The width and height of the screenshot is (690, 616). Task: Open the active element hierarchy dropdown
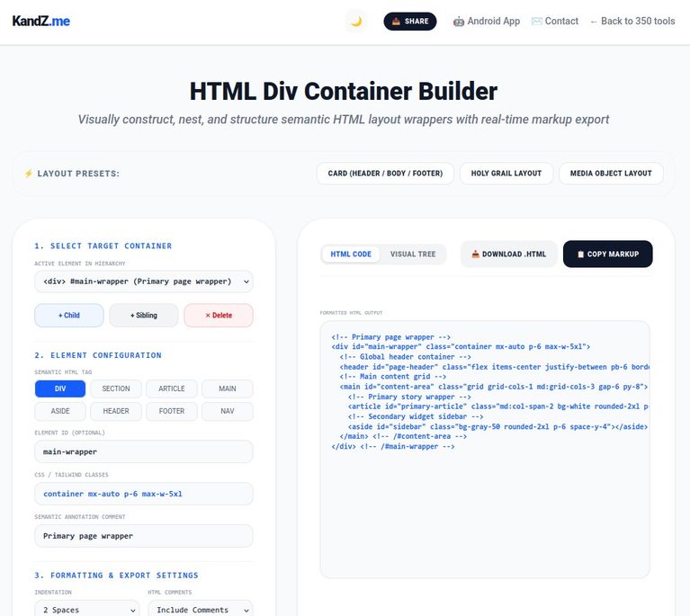pos(143,281)
